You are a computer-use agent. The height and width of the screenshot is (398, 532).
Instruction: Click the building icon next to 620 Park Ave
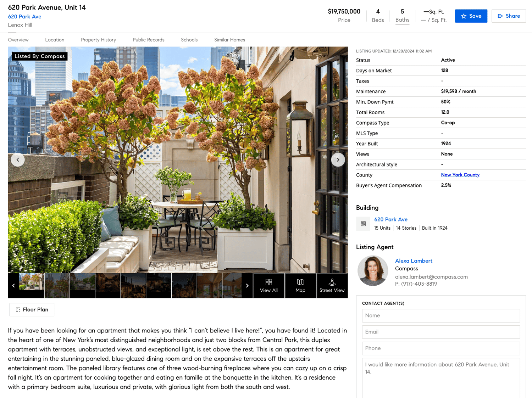click(363, 224)
